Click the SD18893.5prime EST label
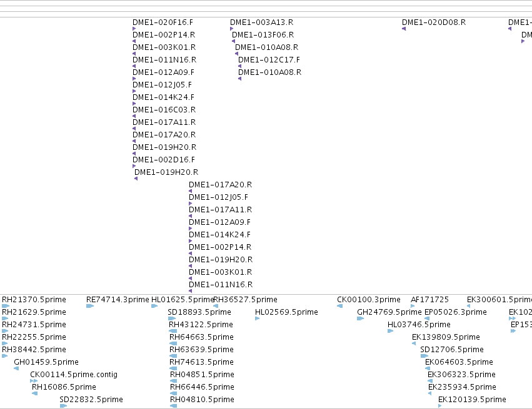Viewport: 532px width, 409px height. (x=199, y=312)
